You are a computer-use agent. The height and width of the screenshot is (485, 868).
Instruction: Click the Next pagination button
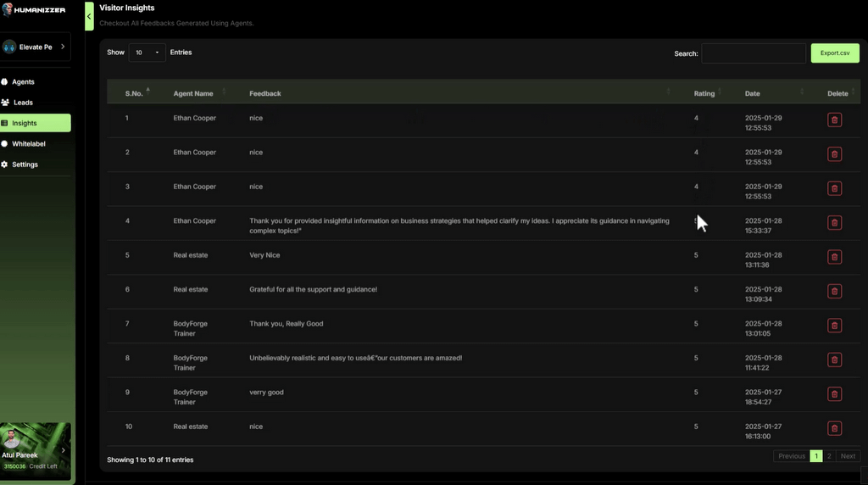click(x=848, y=456)
